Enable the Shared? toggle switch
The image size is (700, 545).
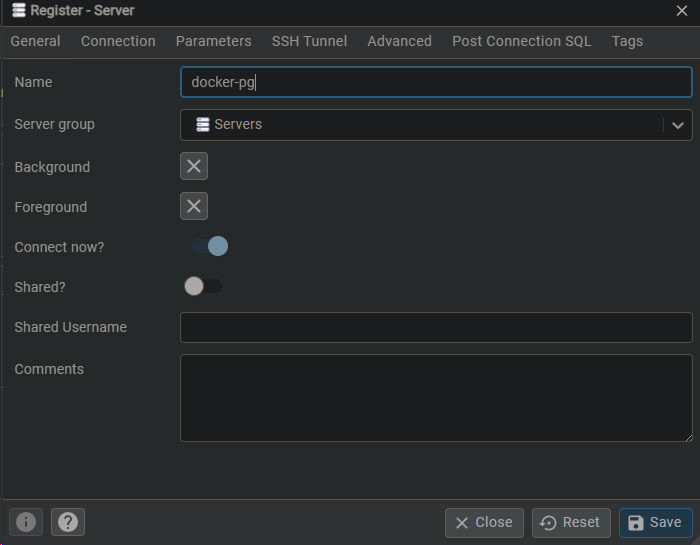tap(203, 287)
